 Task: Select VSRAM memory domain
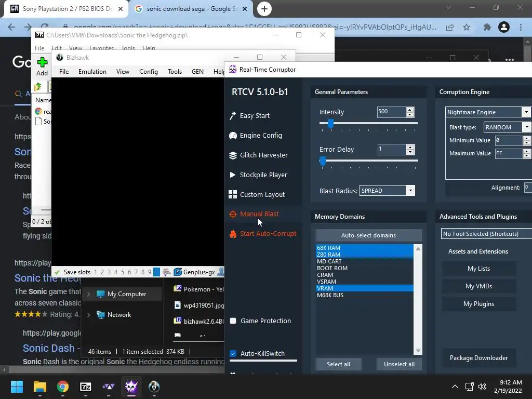(365, 282)
